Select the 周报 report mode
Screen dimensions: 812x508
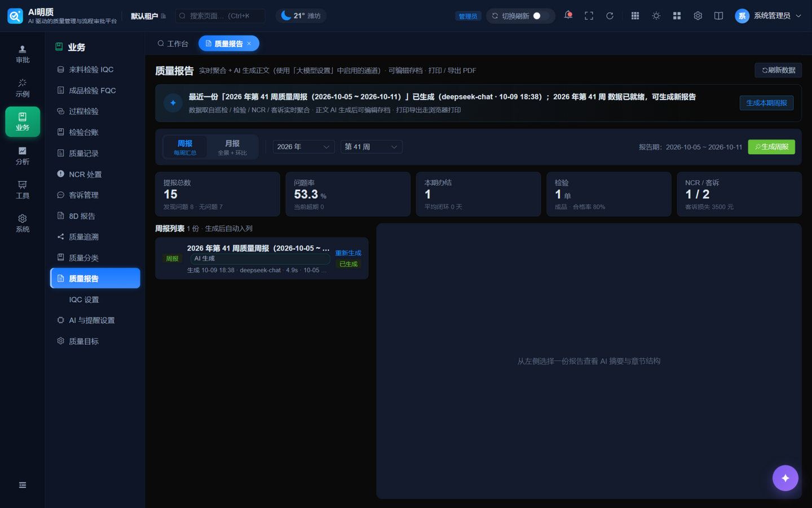(x=185, y=147)
